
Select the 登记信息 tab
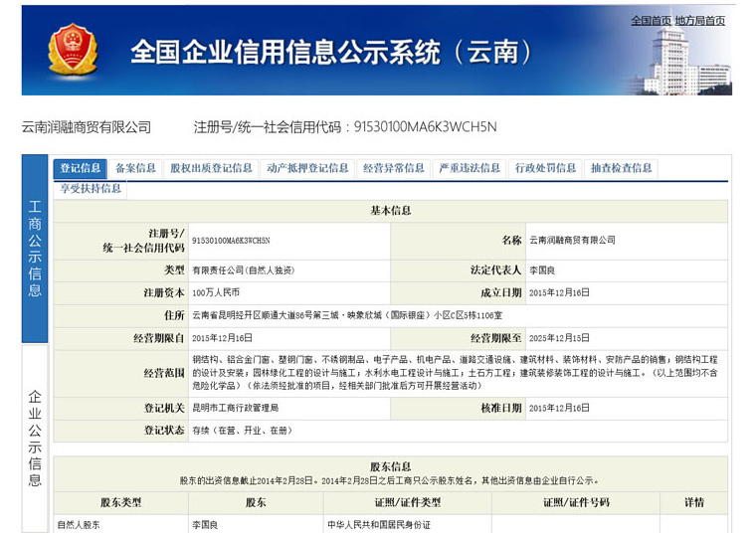point(80,168)
